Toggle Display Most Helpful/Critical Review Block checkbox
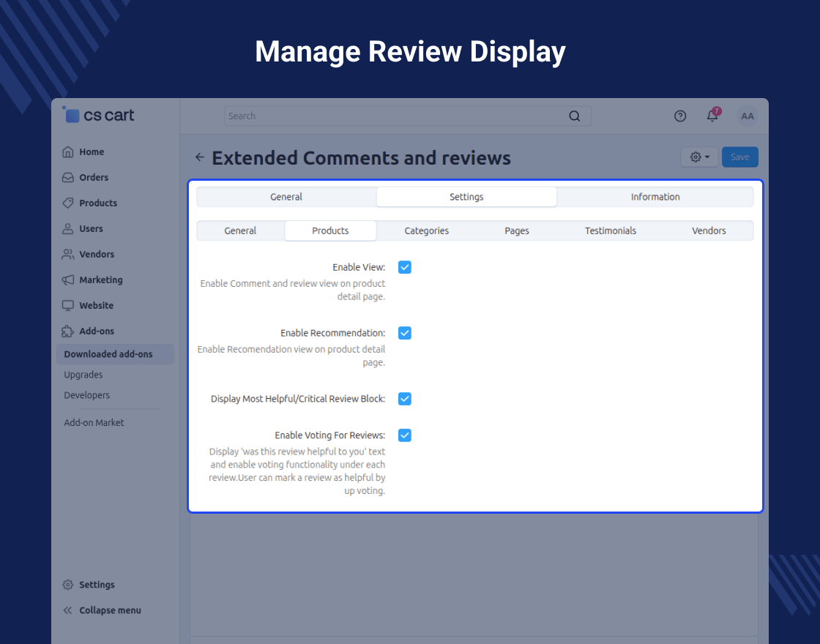Screen dimensions: 820x644 tap(405, 399)
